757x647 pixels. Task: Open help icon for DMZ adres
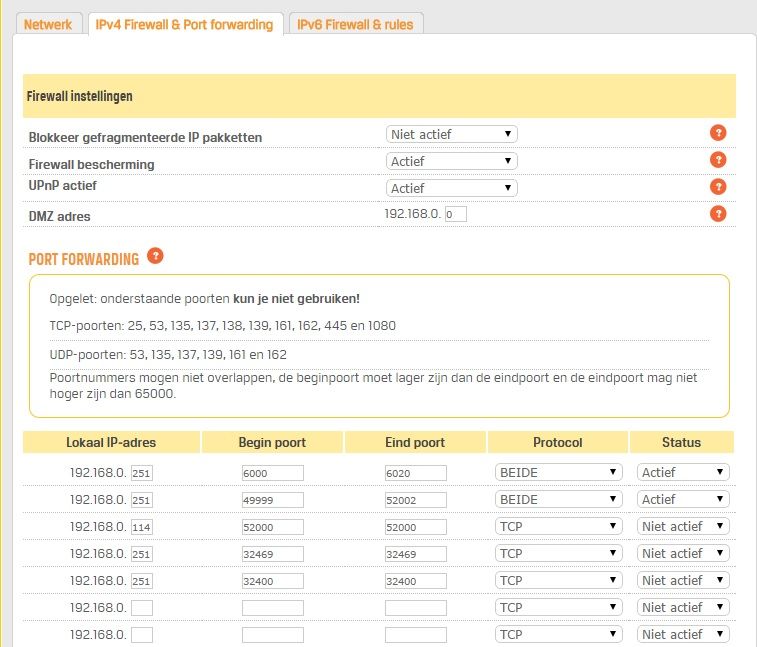pos(718,213)
